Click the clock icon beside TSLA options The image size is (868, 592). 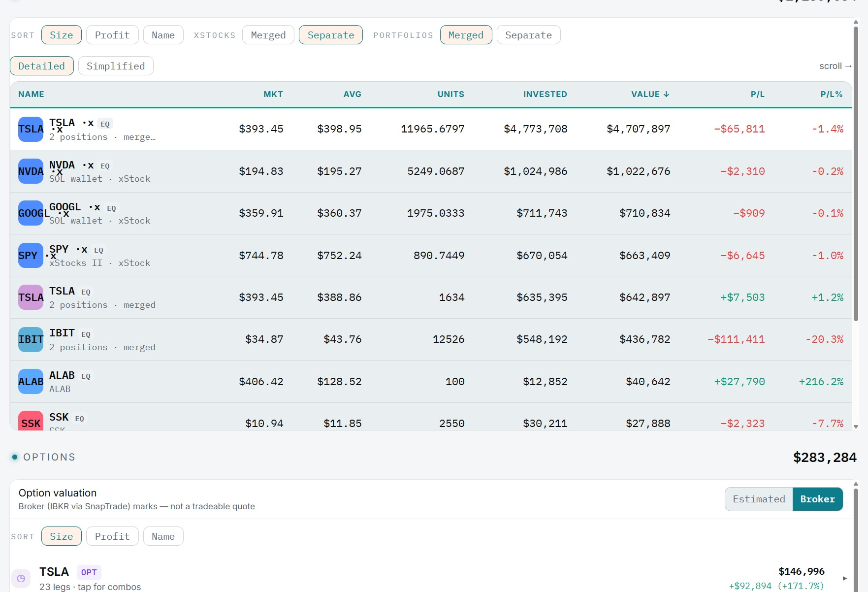point(21,579)
